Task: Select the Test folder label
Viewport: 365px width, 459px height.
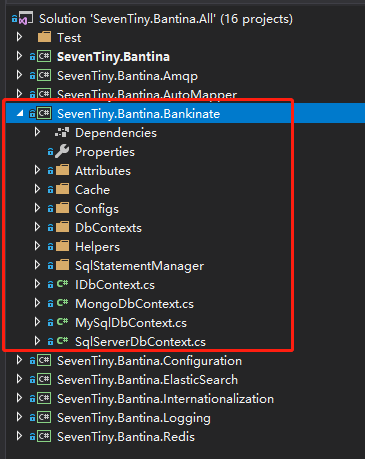Action: 69,38
